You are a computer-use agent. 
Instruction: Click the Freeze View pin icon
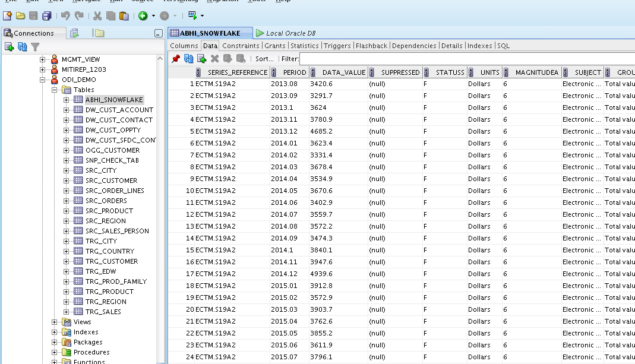tap(176, 59)
